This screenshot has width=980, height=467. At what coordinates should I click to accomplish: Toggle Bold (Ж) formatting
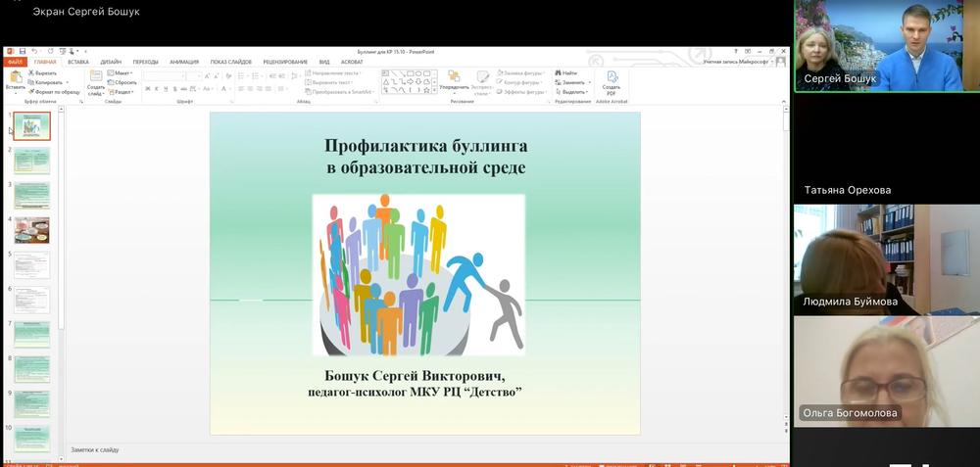(x=147, y=89)
